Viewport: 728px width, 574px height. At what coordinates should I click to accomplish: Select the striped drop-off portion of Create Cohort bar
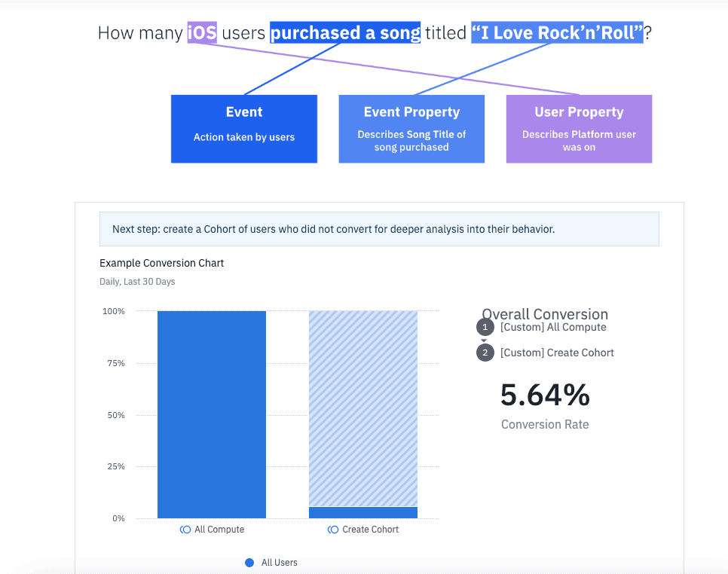363,407
